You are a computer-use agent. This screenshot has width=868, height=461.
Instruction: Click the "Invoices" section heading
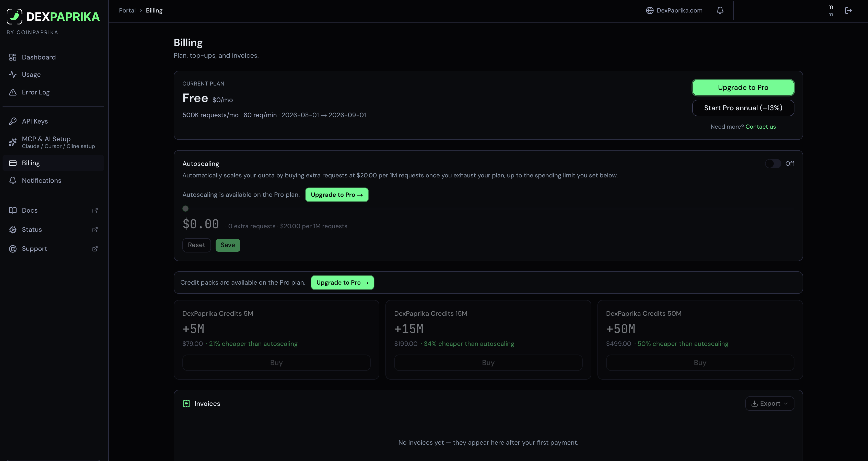(207, 403)
